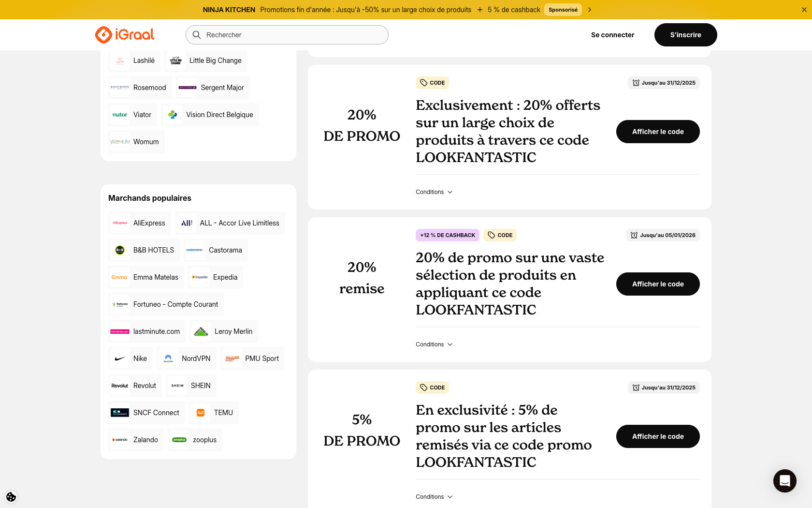Click Afficher le code on the 20% remise offer
The height and width of the screenshot is (508, 812).
pos(657,284)
